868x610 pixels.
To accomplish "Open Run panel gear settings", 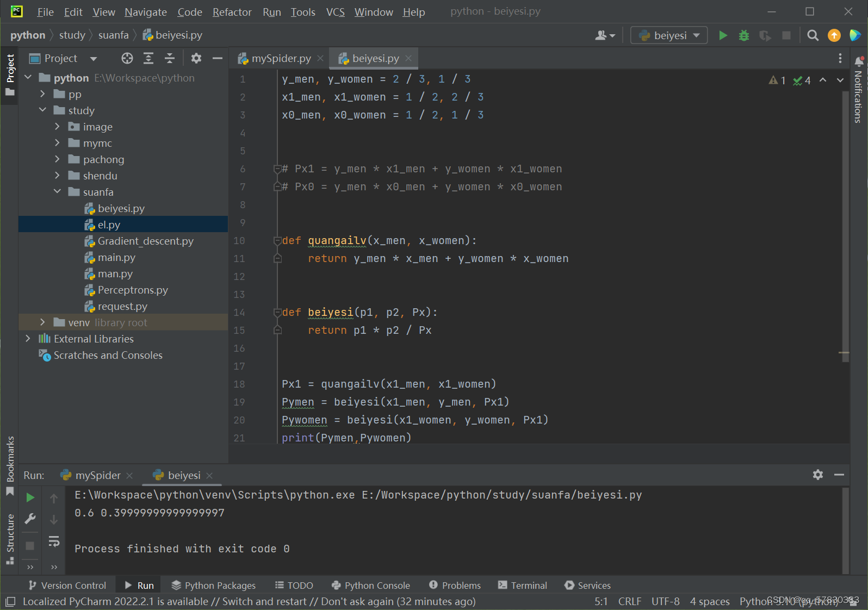I will point(818,475).
